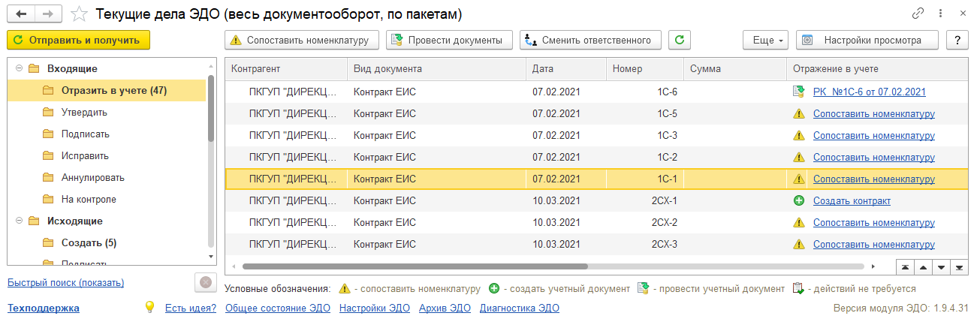The image size is (980, 322).
Task: Collapse the Исходящие folder group
Action: point(19,221)
